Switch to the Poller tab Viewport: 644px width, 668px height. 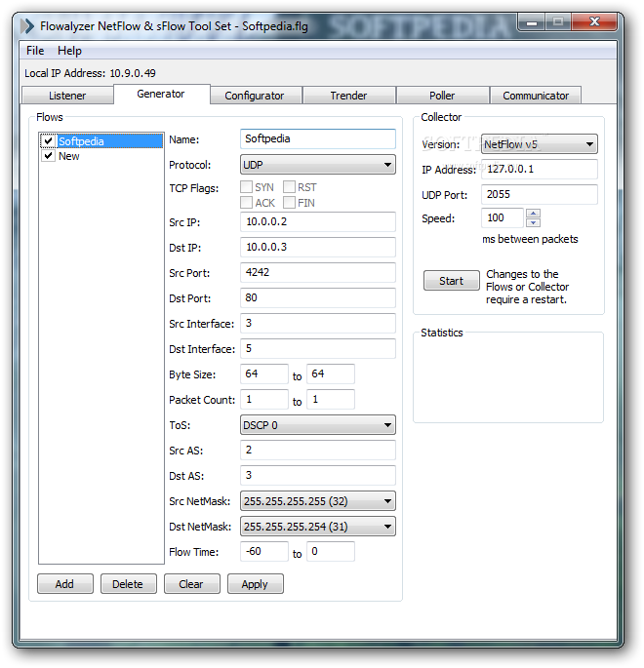442,96
